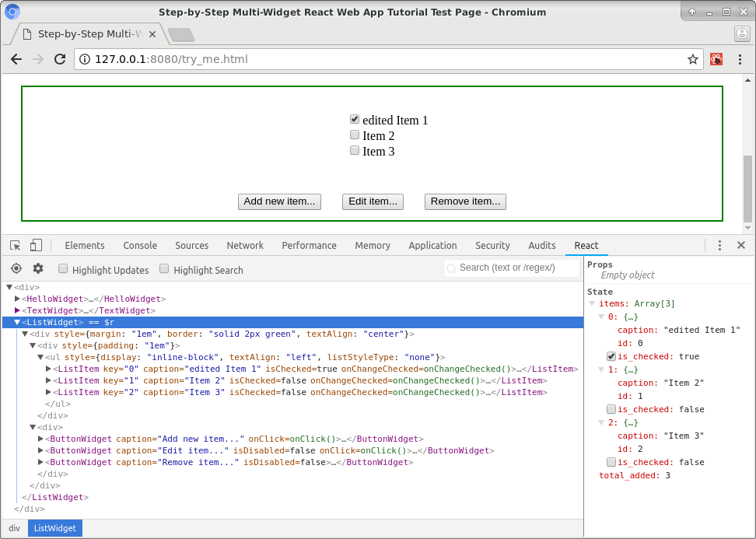Collapse the items Array[3] state

point(592,303)
